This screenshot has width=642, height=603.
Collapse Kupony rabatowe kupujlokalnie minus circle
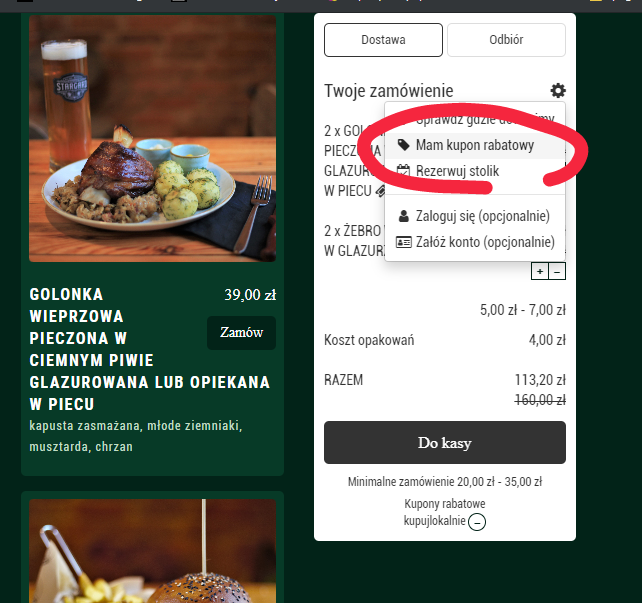477,522
